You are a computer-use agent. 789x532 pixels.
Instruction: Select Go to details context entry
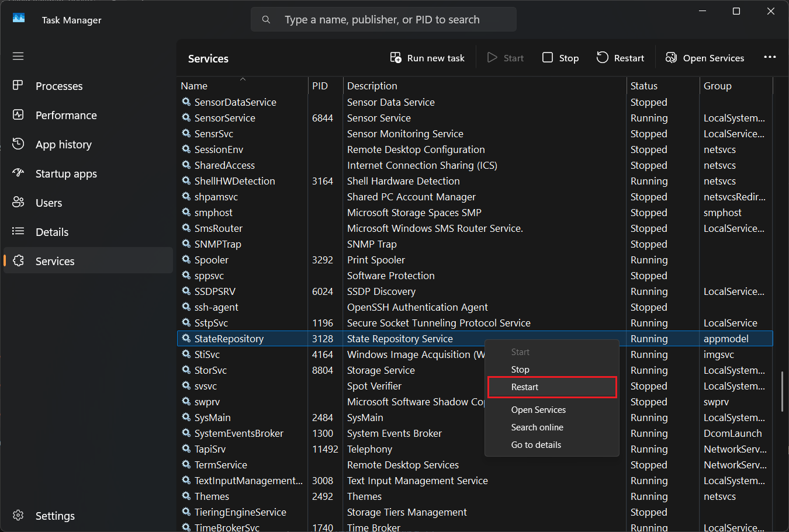tap(536, 445)
